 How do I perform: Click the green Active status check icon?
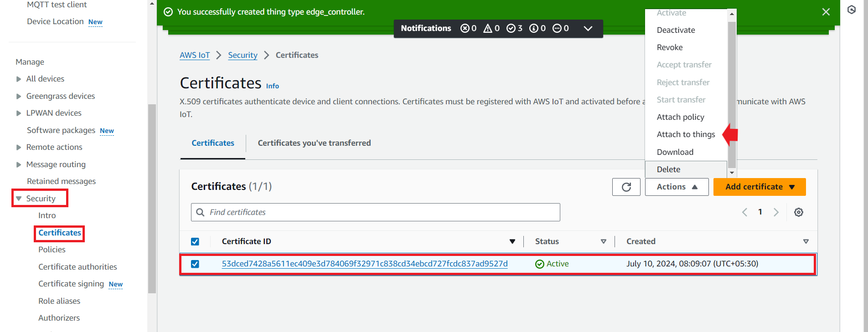pyautogui.click(x=540, y=264)
